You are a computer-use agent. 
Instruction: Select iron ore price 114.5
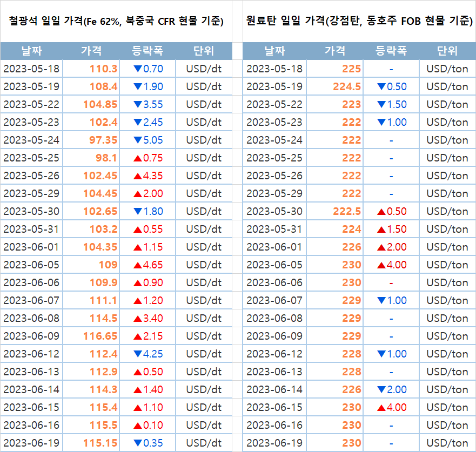[104, 318]
